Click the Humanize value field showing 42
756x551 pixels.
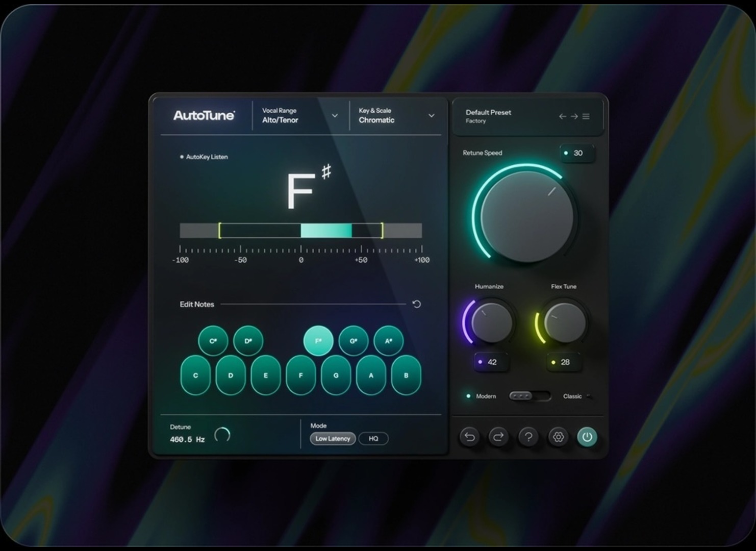point(488,362)
